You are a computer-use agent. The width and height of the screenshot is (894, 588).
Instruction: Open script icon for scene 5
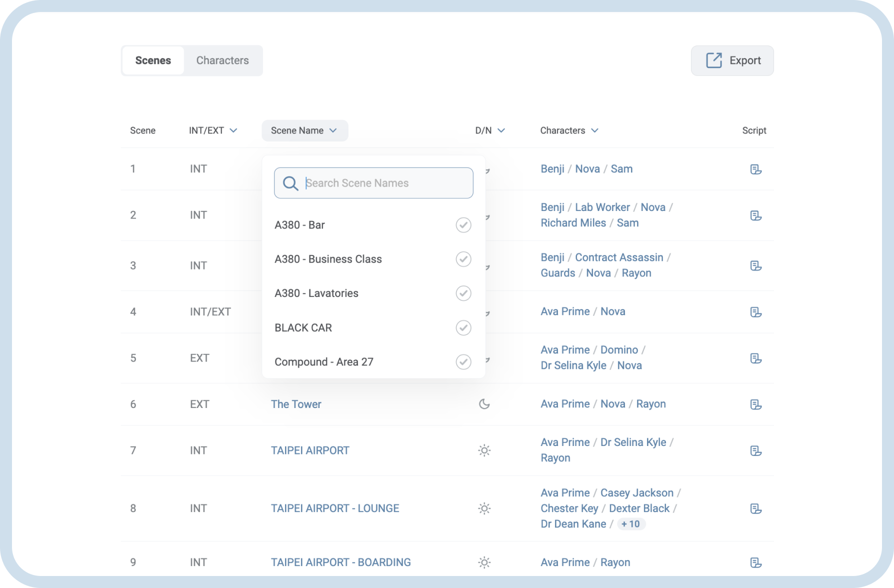(x=755, y=358)
